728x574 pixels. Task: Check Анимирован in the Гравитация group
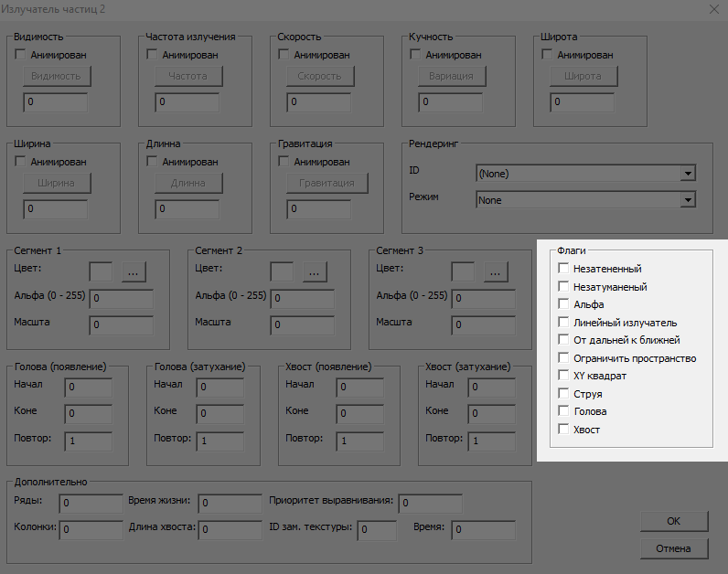tap(284, 162)
